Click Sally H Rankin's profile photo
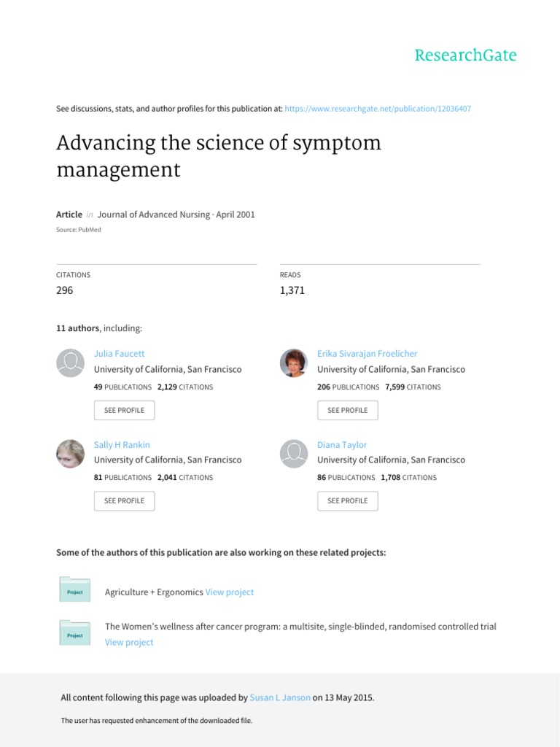This screenshot has height=747, width=560. (x=70, y=454)
